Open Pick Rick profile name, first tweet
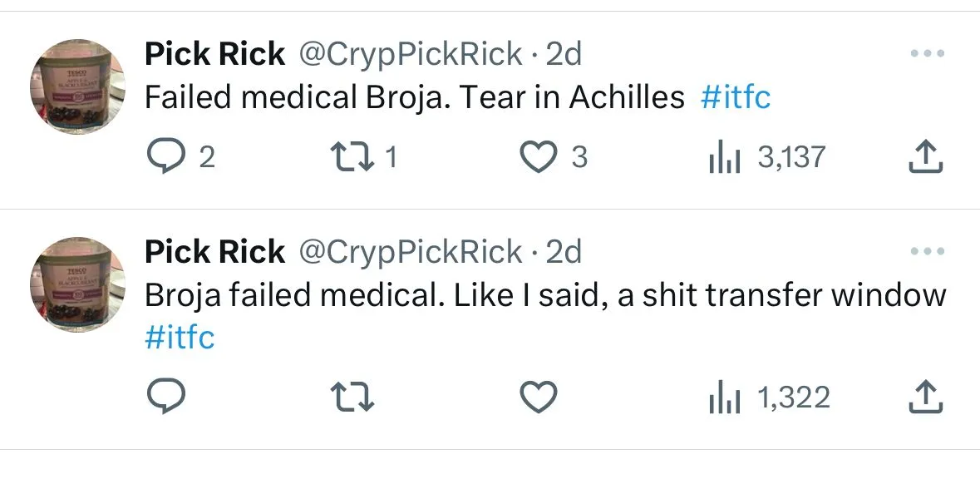The width and height of the screenshot is (980, 479). point(214,55)
